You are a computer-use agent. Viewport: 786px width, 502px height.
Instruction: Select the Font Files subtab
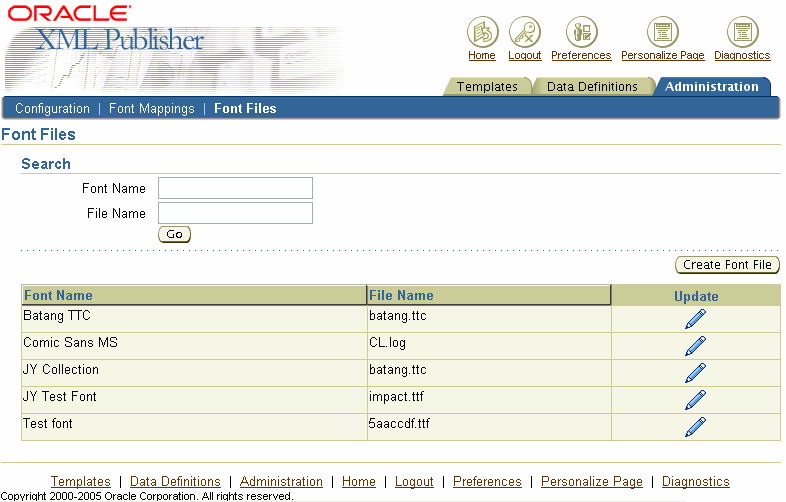coord(245,108)
